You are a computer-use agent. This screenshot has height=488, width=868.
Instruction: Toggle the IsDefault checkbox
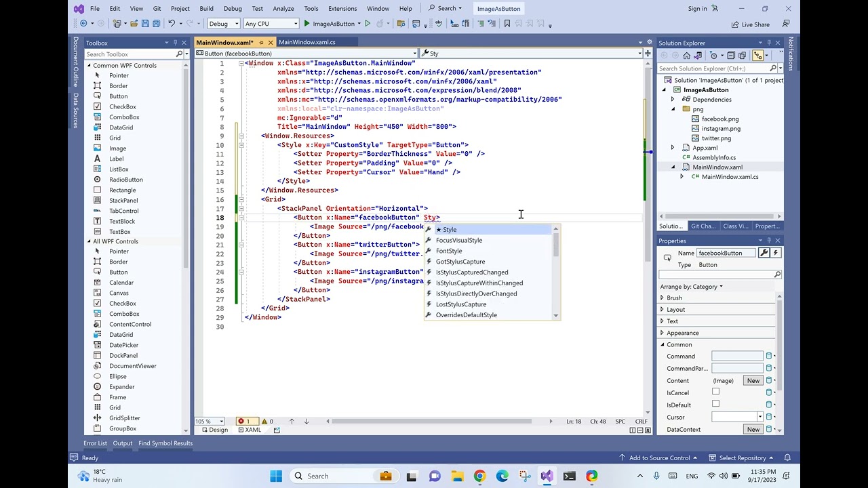click(715, 404)
